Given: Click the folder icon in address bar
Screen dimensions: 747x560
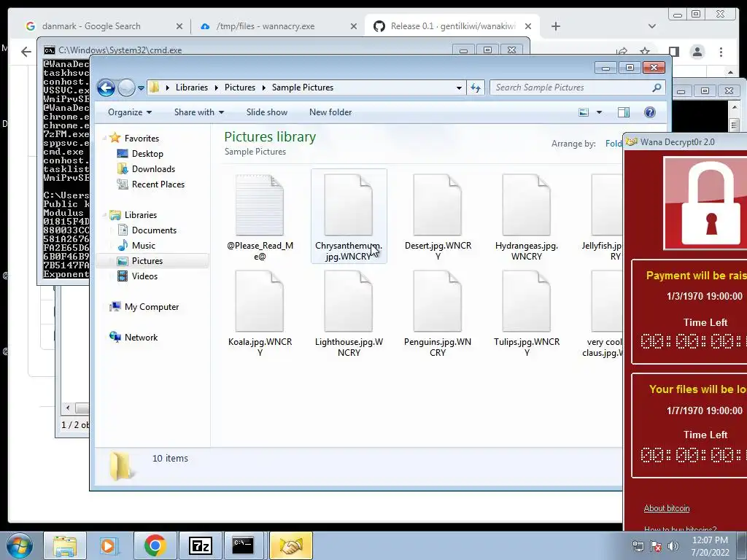Looking at the screenshot, I should [154, 87].
